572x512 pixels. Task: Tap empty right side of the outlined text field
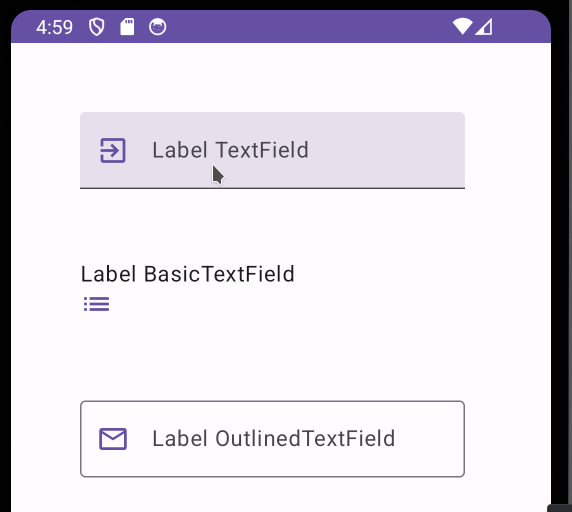click(430, 439)
